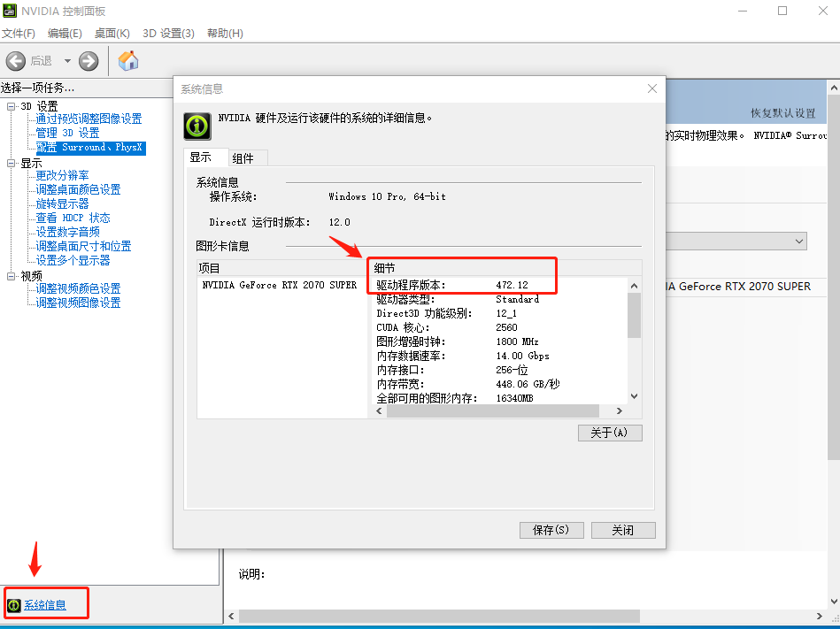Click the NVIDIA logo in title bar
Image resolution: width=840 pixels, height=629 pixels.
pos(10,10)
